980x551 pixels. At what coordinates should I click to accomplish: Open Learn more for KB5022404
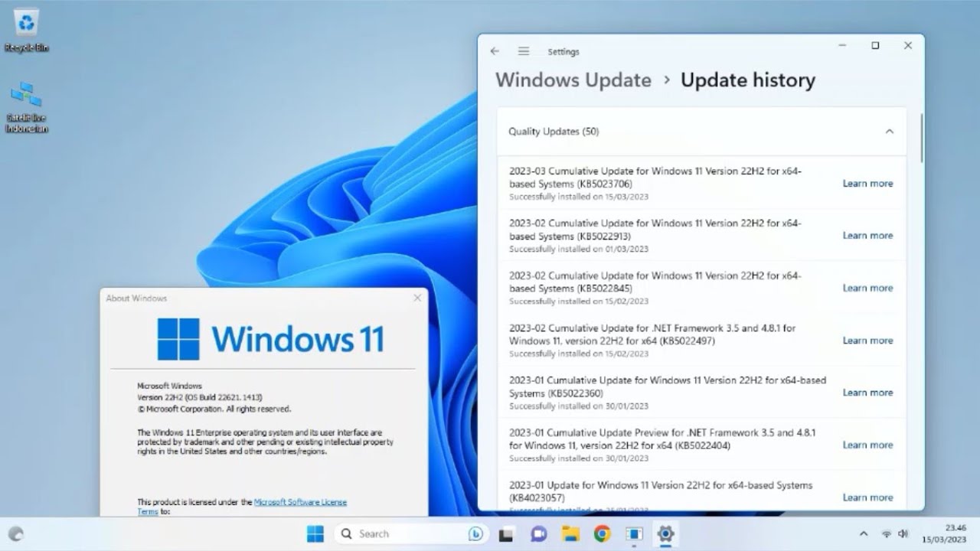pos(867,445)
